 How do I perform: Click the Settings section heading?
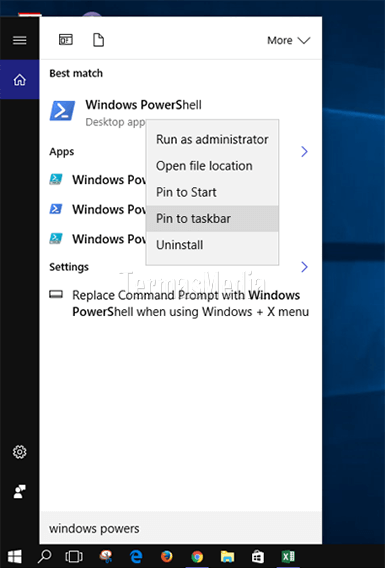[69, 267]
